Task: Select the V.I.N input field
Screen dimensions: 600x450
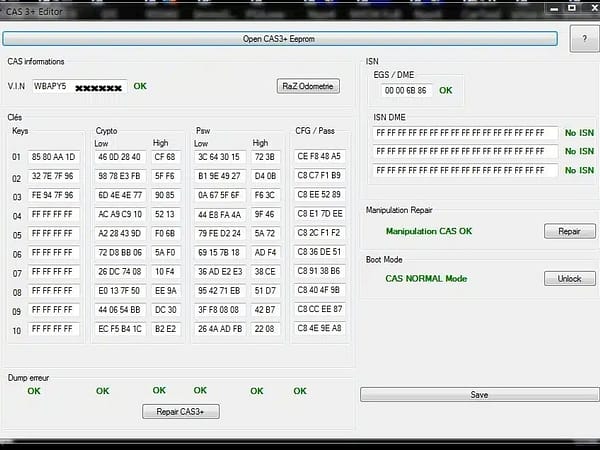Action: [80, 86]
